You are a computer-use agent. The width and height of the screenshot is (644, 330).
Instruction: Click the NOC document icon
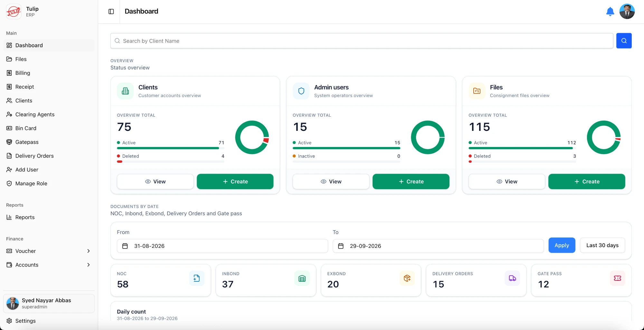click(196, 278)
